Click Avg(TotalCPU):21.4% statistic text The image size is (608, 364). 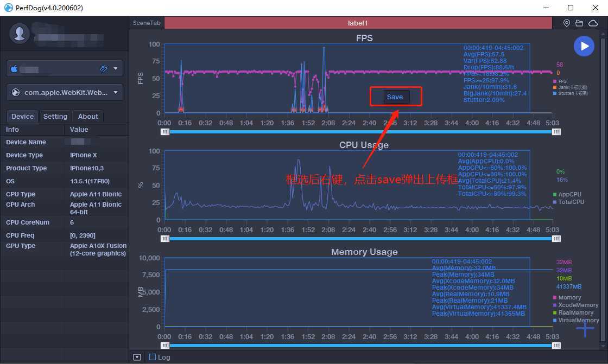click(x=489, y=181)
